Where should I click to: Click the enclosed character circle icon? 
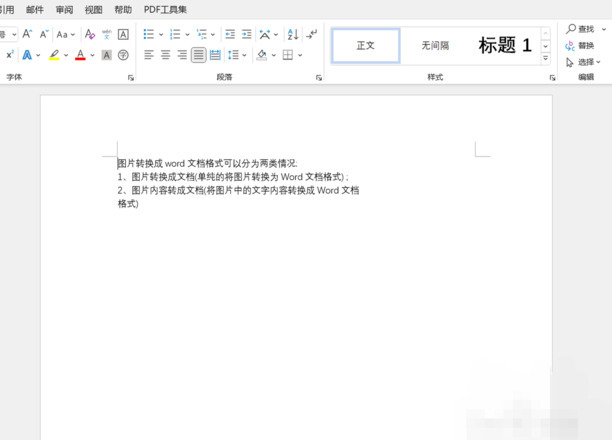click(x=123, y=55)
